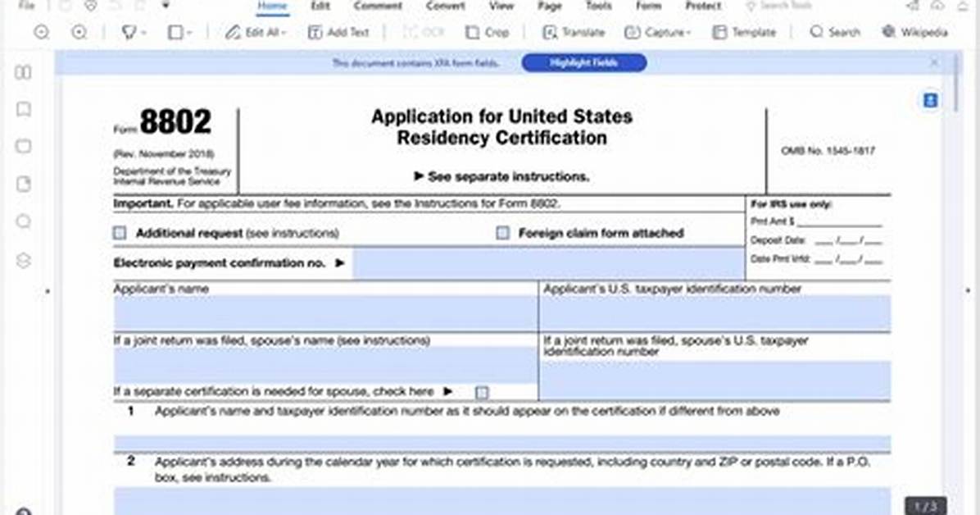Open the File menu
This screenshot has width=980, height=515.
pyautogui.click(x=26, y=6)
